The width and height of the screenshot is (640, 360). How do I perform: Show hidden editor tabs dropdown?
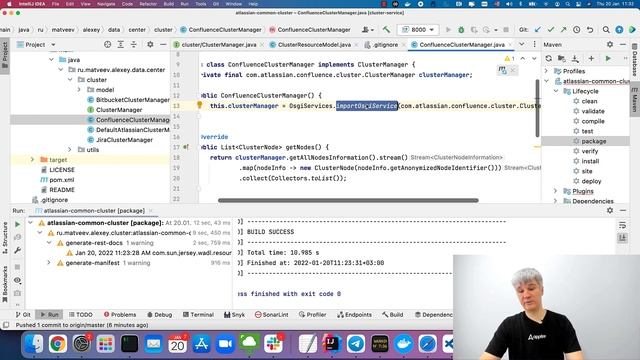522,44
